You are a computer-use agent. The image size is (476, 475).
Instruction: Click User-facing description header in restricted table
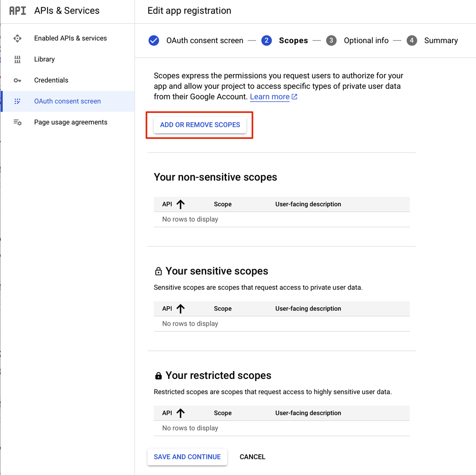308,413
